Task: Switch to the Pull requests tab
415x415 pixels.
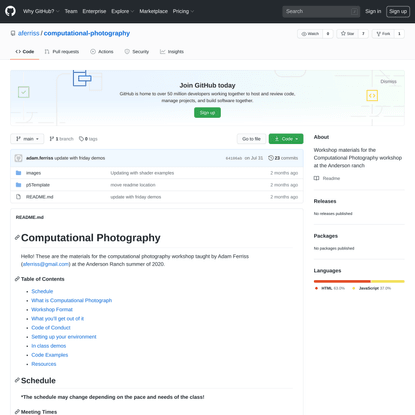Action: click(x=62, y=52)
